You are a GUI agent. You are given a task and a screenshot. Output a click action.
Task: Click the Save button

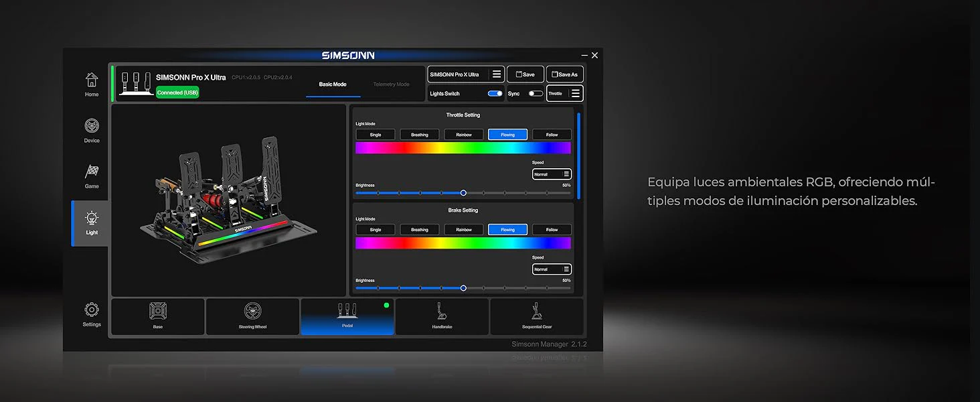pos(525,74)
